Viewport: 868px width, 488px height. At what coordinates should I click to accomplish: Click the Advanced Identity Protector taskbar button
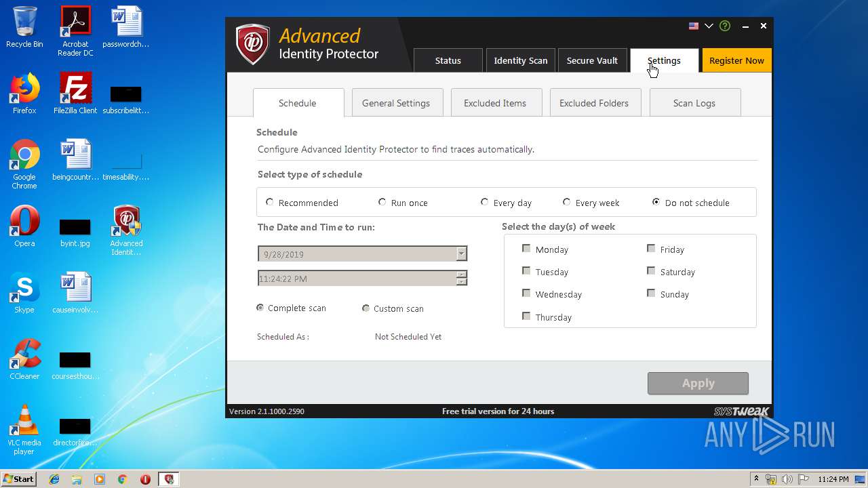coord(168,479)
